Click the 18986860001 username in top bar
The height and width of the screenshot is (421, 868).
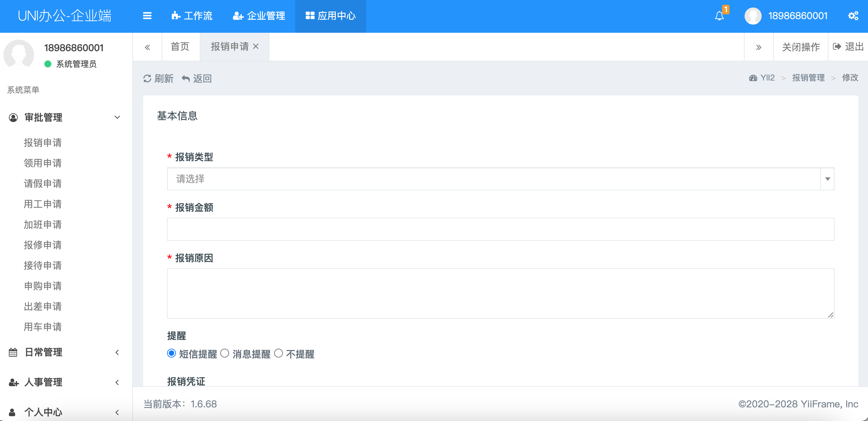798,16
